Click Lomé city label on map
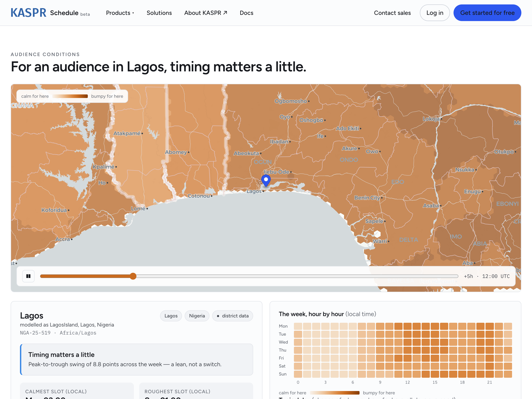532x399 pixels. pyautogui.click(x=138, y=209)
